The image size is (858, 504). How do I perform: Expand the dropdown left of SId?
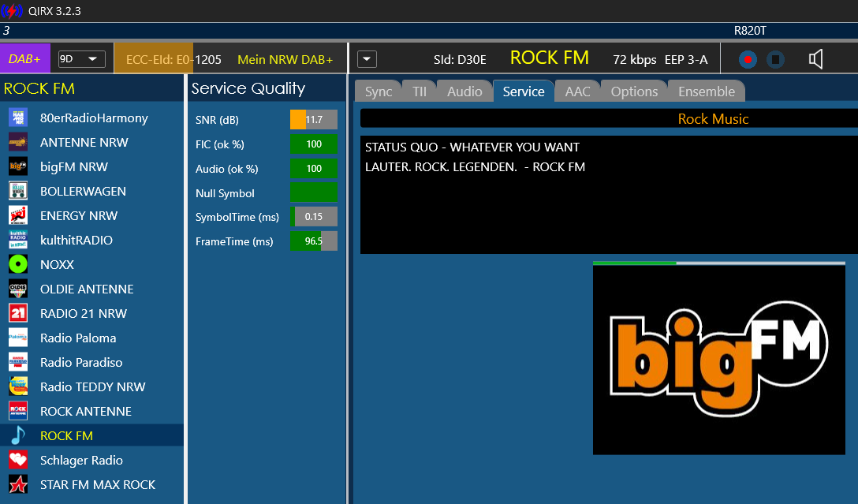[x=367, y=60]
